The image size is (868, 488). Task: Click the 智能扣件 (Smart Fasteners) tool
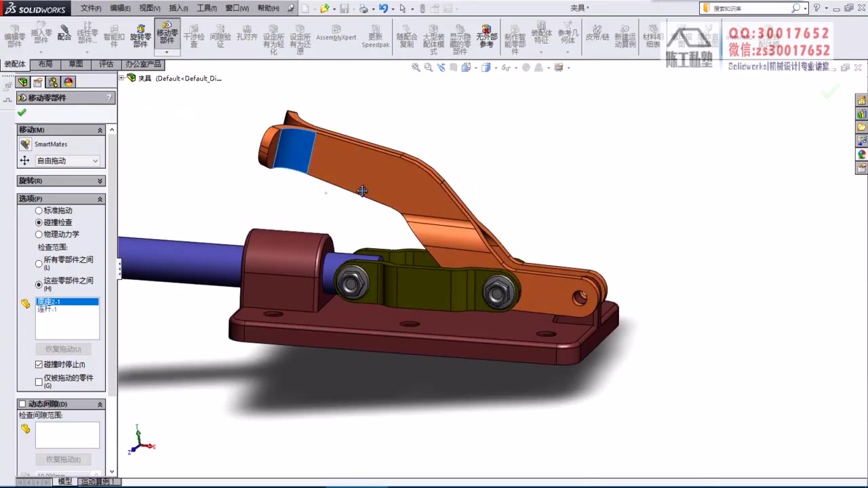(114, 37)
